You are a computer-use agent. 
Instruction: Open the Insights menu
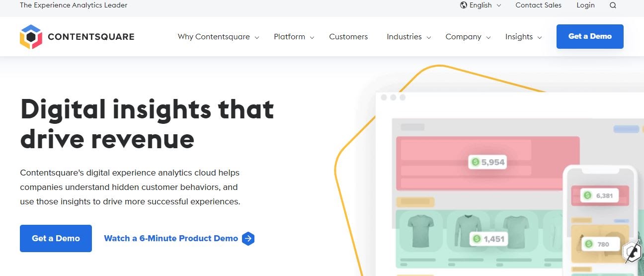click(519, 37)
